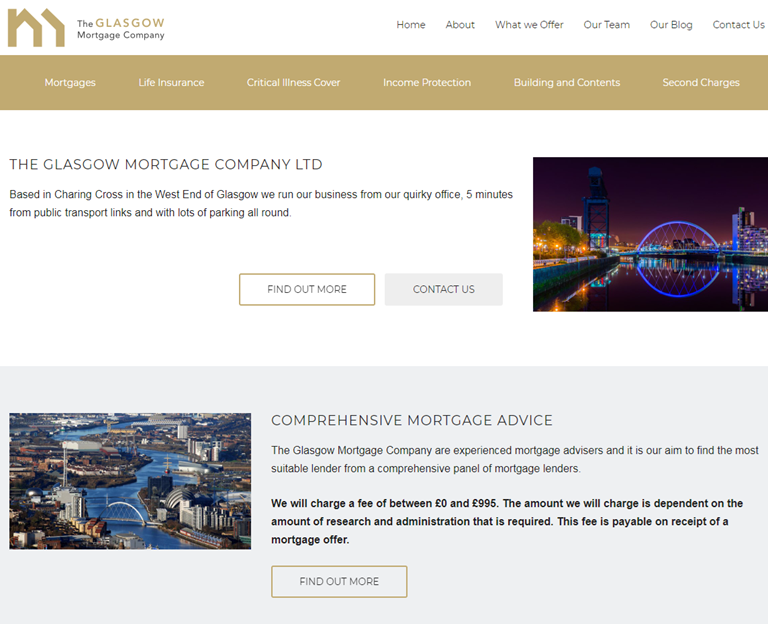Click the paragraph starting 'Based in Charing Cross'
This screenshot has width=768, height=624.
pyautogui.click(x=261, y=203)
